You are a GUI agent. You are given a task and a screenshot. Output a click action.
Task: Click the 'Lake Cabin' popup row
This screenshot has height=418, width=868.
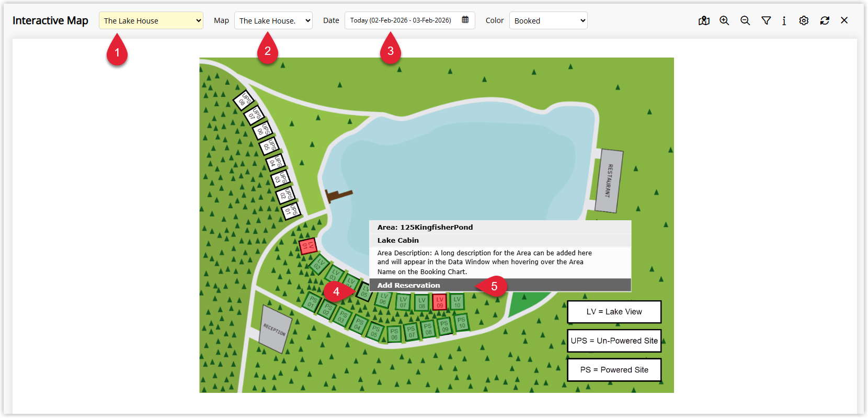pos(500,240)
